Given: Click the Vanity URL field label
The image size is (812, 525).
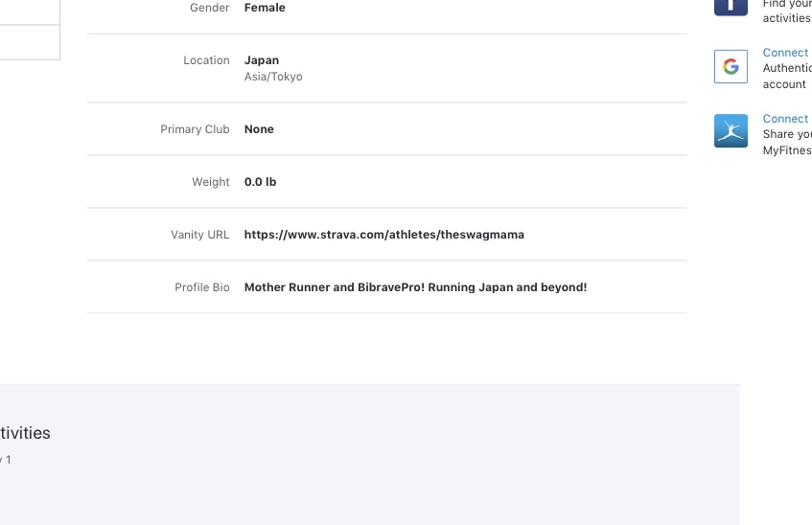Looking at the screenshot, I should [x=199, y=235].
